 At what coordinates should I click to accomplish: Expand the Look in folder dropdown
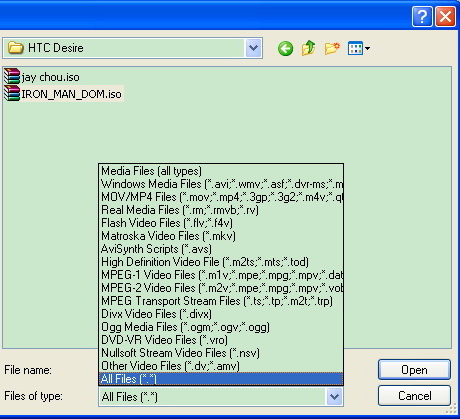(x=253, y=48)
